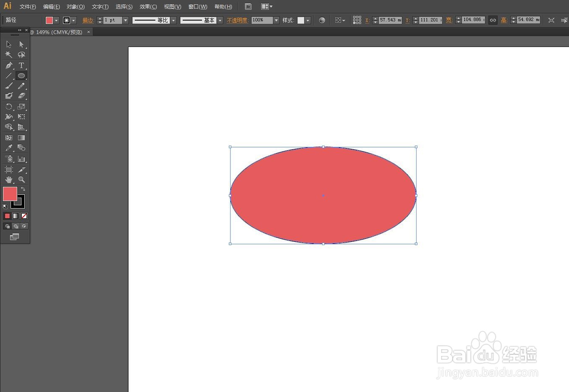Enable Draw Behind mode
The width and height of the screenshot is (569, 392).
[x=16, y=226]
